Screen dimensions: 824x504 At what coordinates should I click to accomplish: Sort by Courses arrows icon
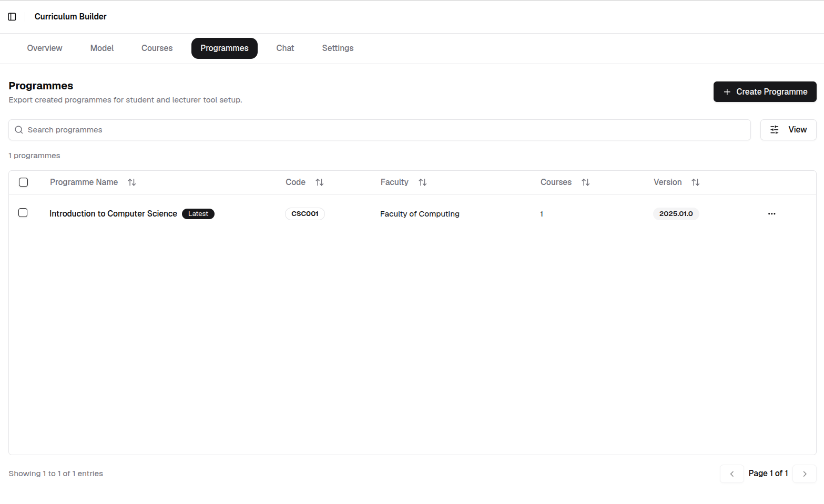tap(586, 182)
